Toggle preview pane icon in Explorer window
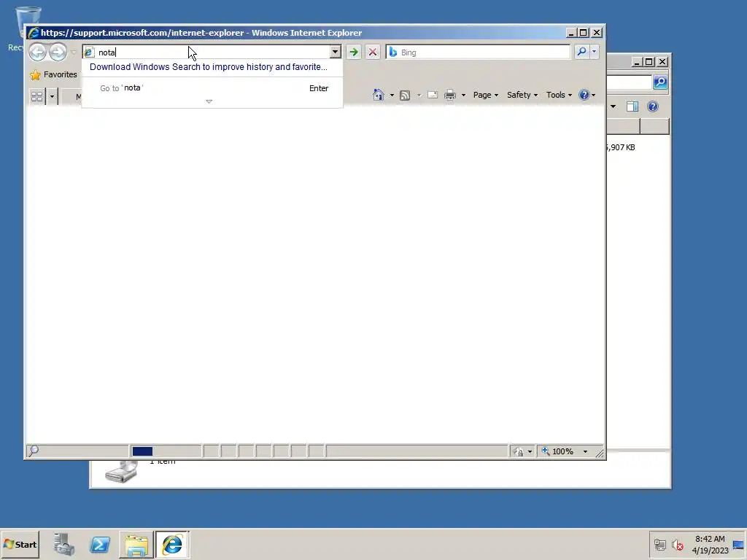The height and width of the screenshot is (560, 747). (632, 106)
